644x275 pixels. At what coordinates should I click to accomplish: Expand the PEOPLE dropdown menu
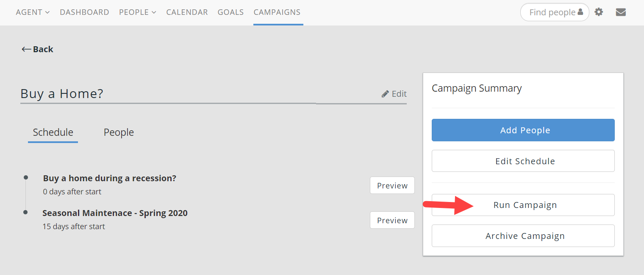(138, 12)
